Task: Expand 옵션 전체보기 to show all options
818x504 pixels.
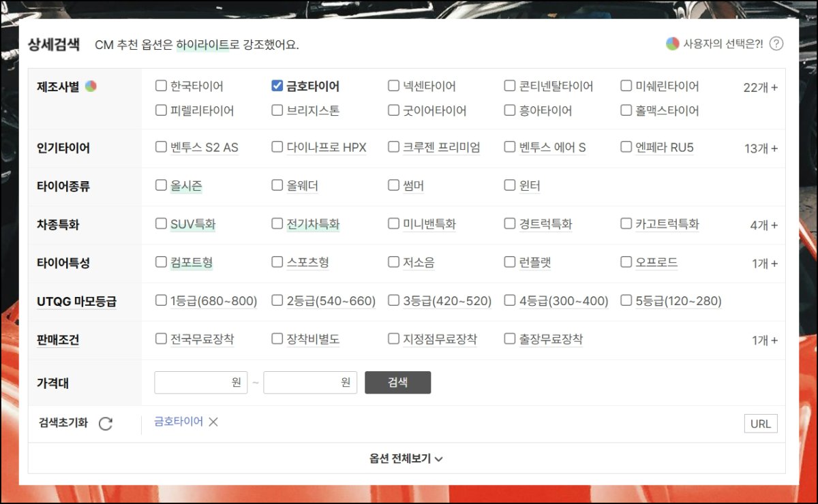Action: tap(406, 458)
